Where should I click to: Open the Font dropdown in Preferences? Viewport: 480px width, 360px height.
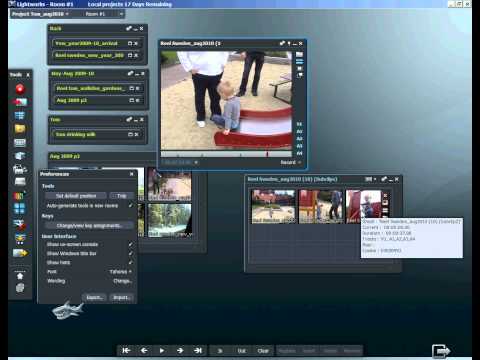click(x=120, y=272)
